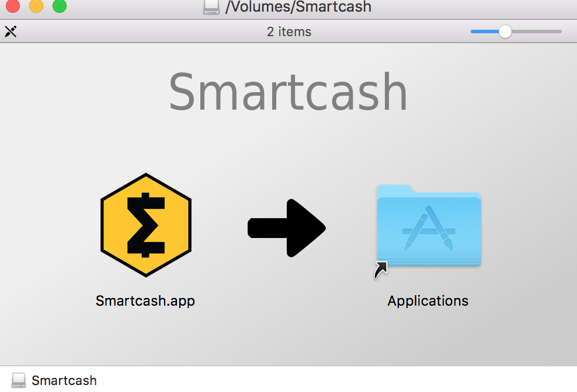Click the icon size slider handle

click(505, 32)
